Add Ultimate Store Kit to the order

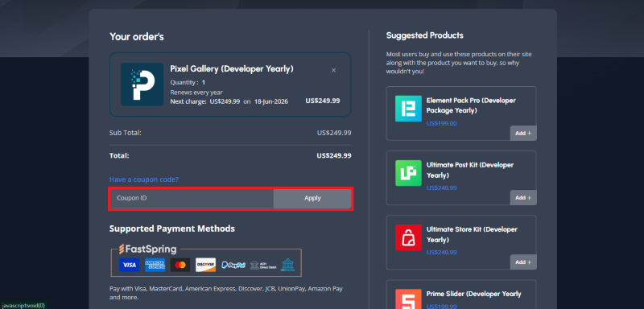(523, 262)
